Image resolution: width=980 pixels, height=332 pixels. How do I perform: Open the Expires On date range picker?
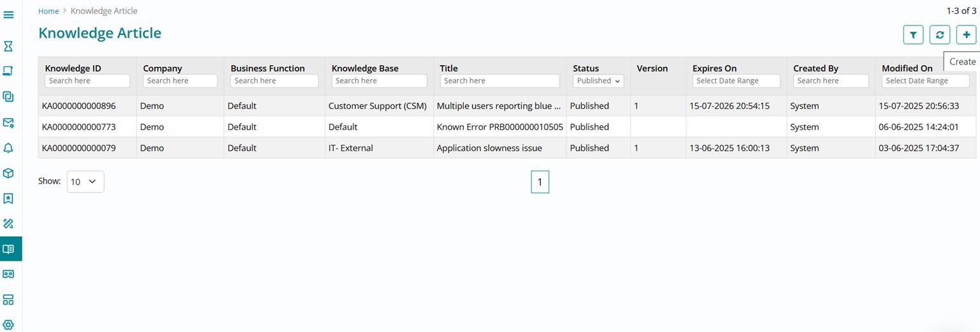pyautogui.click(x=736, y=81)
